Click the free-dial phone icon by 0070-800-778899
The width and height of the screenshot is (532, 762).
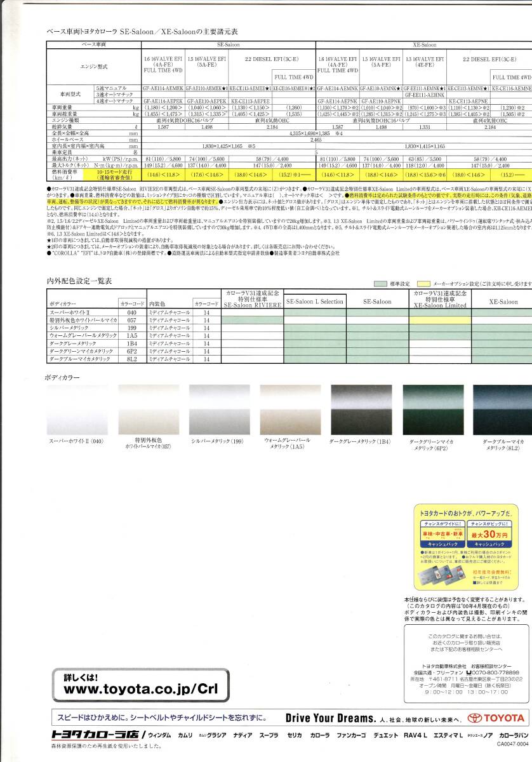469,672
